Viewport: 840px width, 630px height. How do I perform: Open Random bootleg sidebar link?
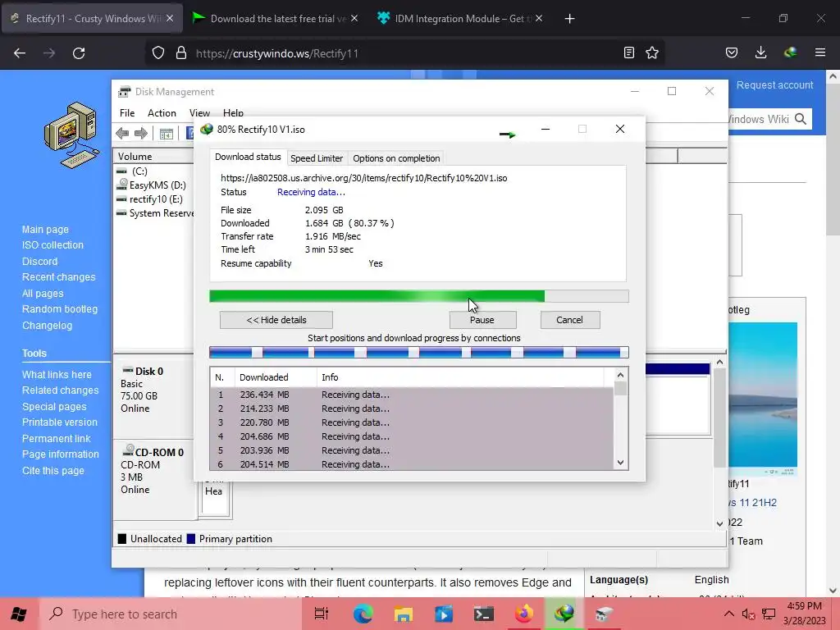tap(60, 309)
